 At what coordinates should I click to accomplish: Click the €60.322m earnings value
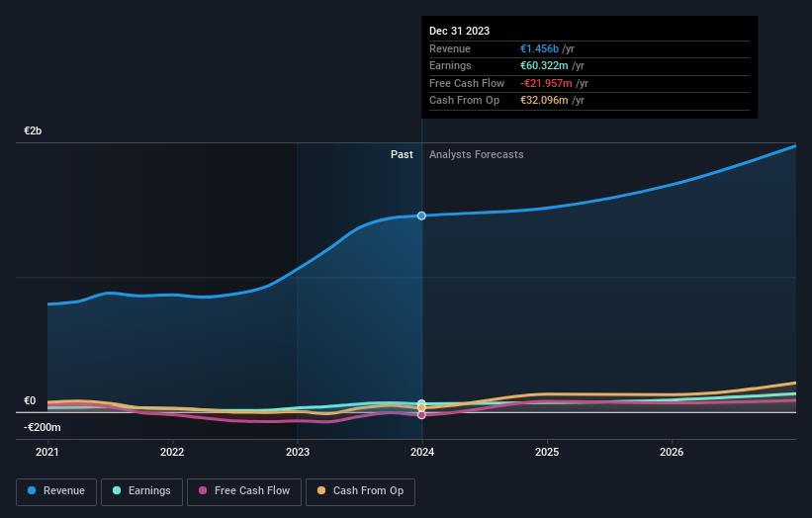pos(544,65)
